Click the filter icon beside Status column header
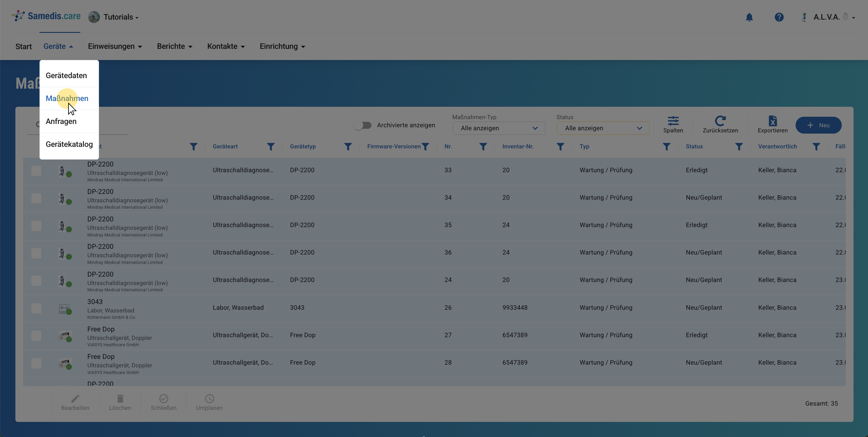This screenshot has width=868, height=437. 739,147
